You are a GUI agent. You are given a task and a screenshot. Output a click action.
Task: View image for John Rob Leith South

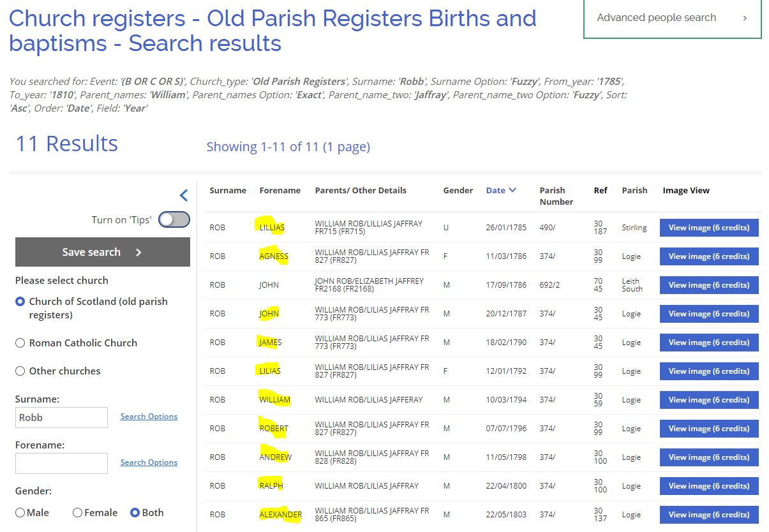708,285
